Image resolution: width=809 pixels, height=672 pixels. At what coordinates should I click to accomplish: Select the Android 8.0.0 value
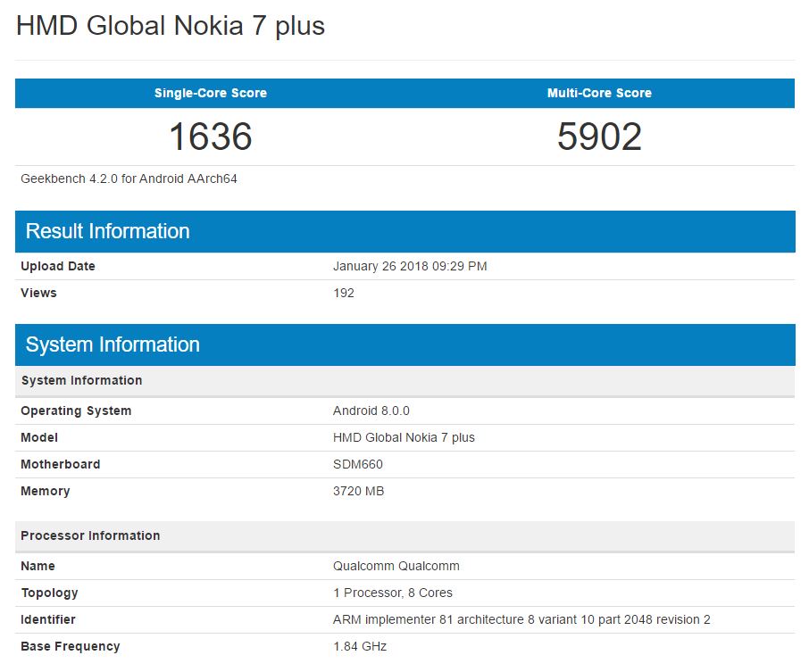pos(371,411)
